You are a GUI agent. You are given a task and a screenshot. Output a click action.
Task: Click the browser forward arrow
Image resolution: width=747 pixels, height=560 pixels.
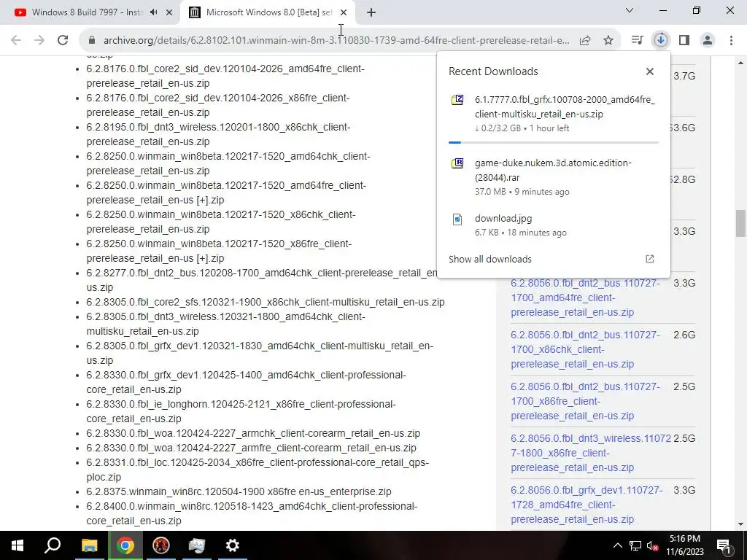39,41
